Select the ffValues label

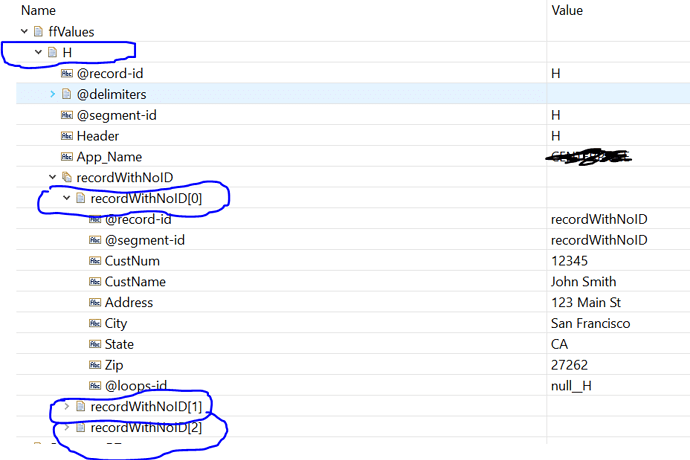71,32
